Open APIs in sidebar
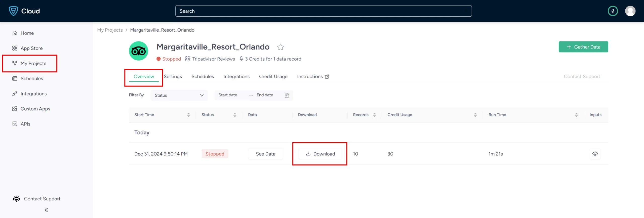Screen dimensions: 644x218 [x=21, y=124]
